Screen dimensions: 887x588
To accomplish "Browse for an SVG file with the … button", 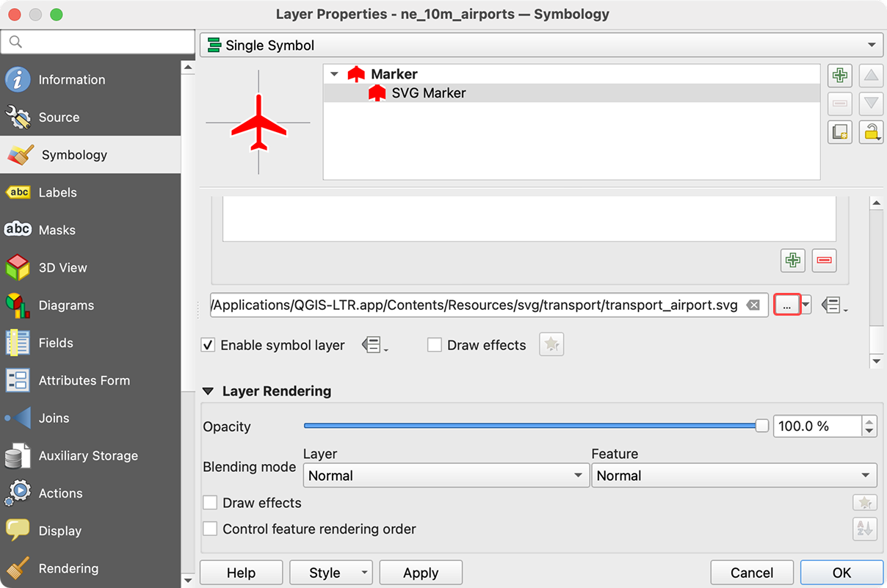I will click(786, 305).
